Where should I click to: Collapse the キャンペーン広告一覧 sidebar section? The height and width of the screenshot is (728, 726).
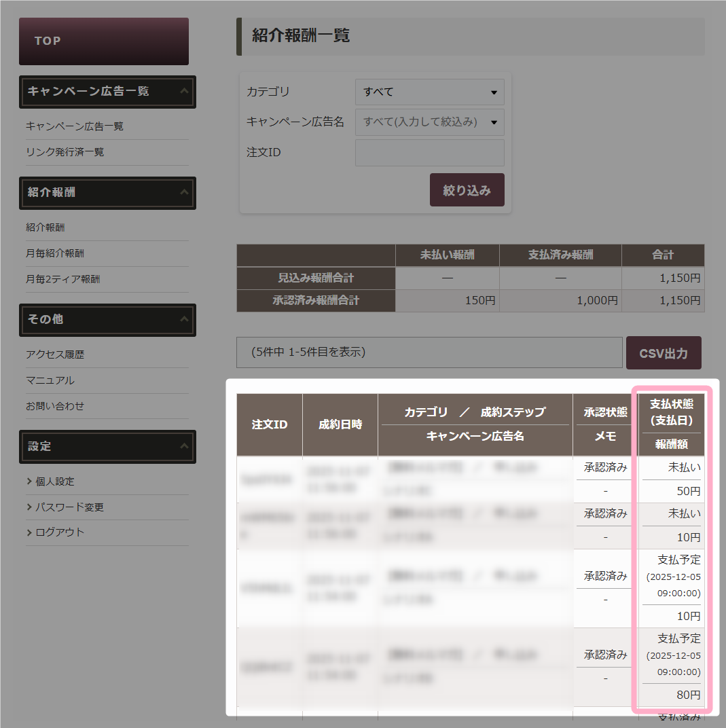click(183, 92)
